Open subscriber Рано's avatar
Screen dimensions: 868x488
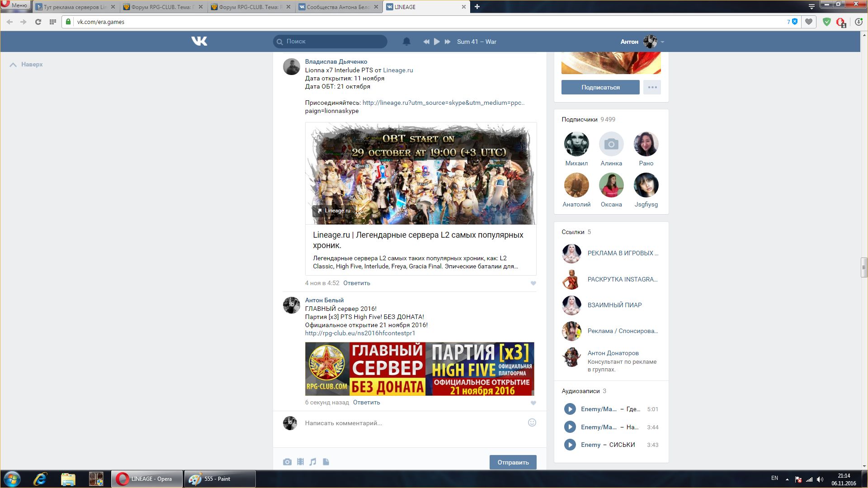pos(646,144)
